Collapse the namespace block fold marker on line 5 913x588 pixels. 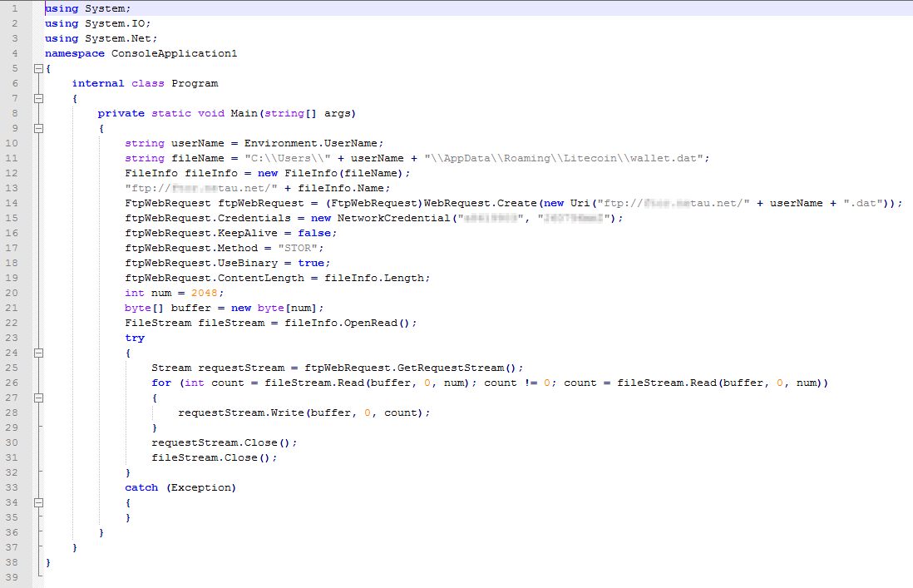tap(38, 68)
